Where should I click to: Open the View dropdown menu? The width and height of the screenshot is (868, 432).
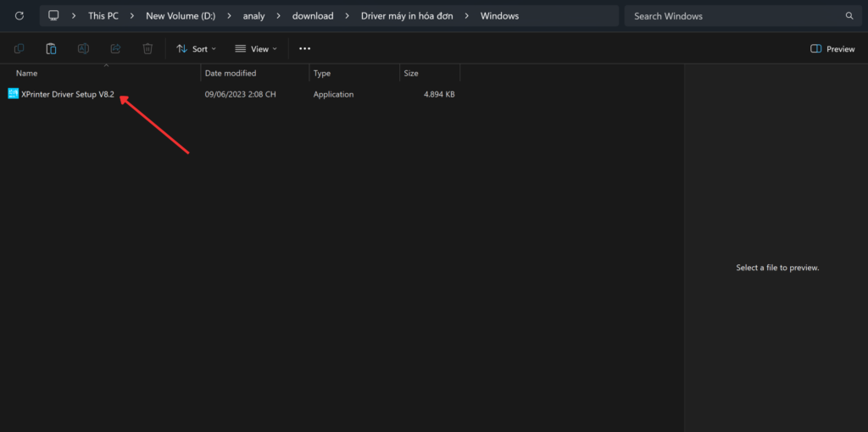point(256,49)
